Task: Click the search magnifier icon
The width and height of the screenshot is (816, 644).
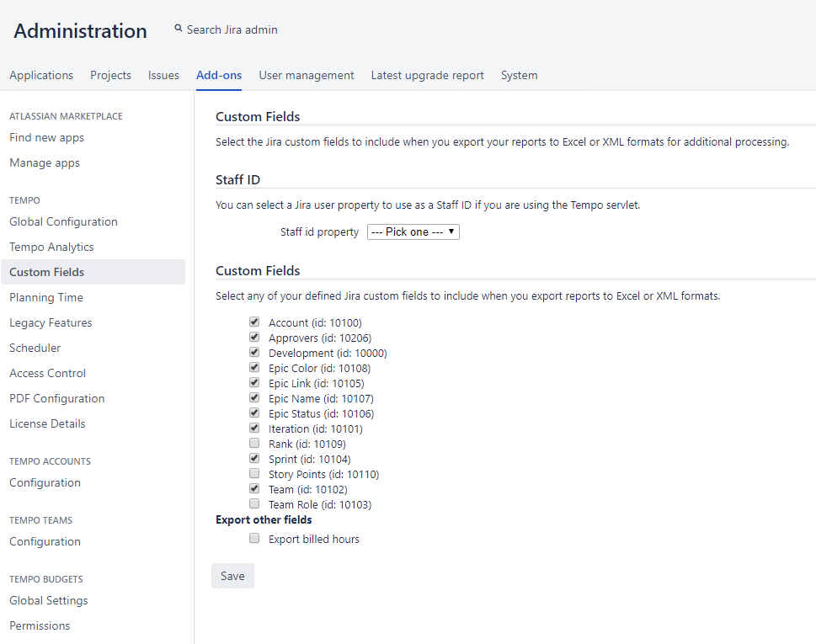Action: (x=178, y=29)
